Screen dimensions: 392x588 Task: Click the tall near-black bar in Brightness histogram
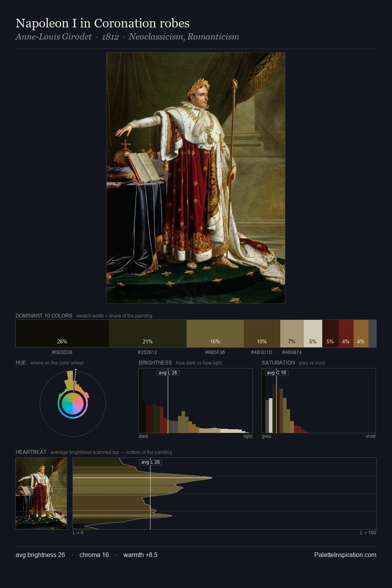pos(140,401)
